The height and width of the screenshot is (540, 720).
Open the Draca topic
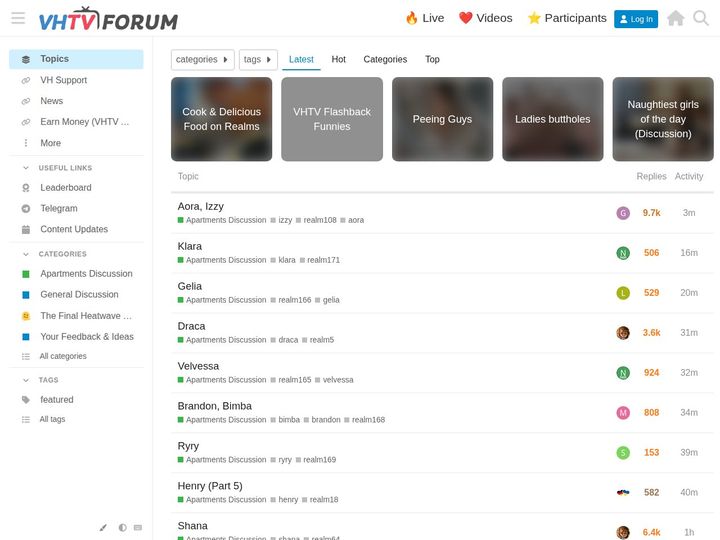pyautogui.click(x=191, y=326)
